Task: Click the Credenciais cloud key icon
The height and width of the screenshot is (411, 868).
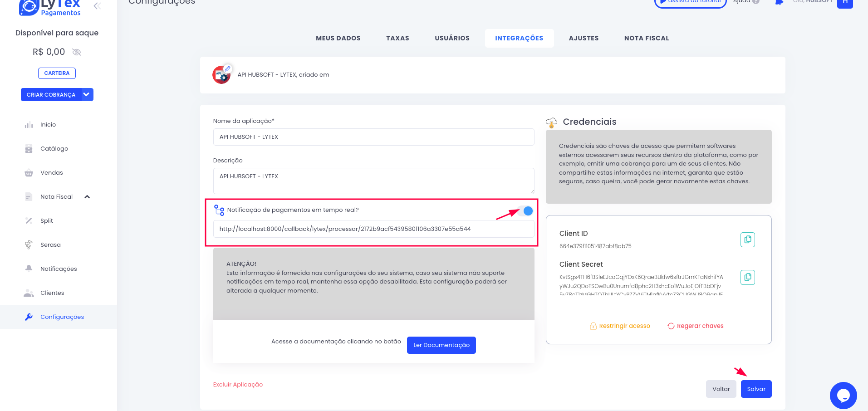Action: pos(551,122)
